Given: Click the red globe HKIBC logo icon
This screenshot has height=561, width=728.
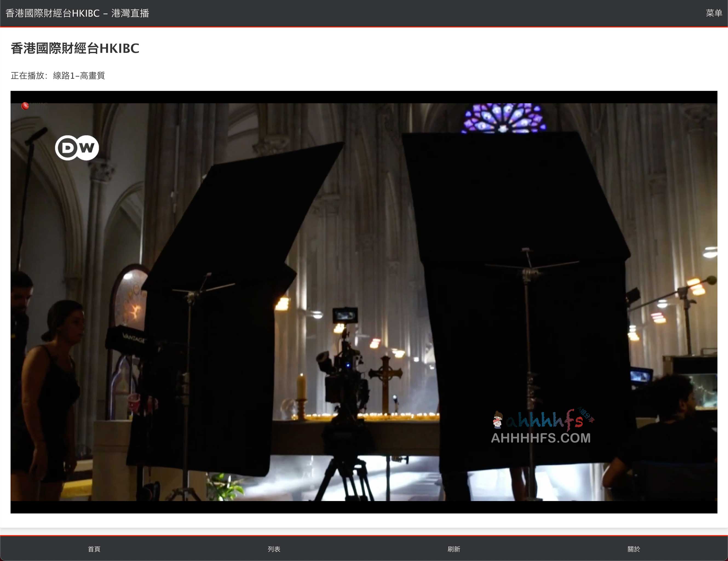Looking at the screenshot, I should [x=25, y=106].
